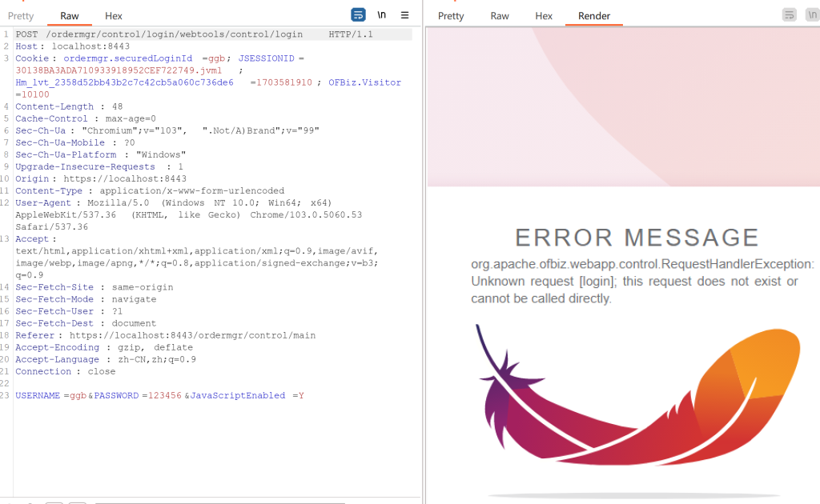Click the Cookie header line

(x=160, y=58)
